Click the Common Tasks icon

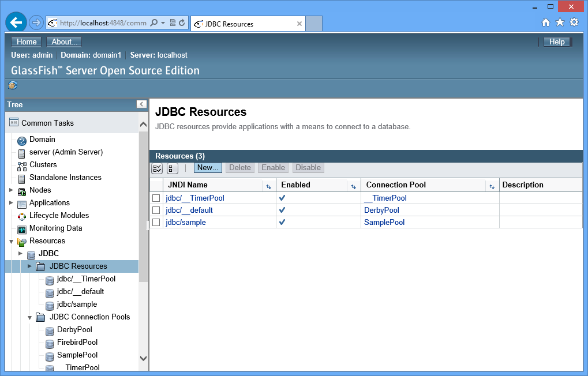(14, 122)
